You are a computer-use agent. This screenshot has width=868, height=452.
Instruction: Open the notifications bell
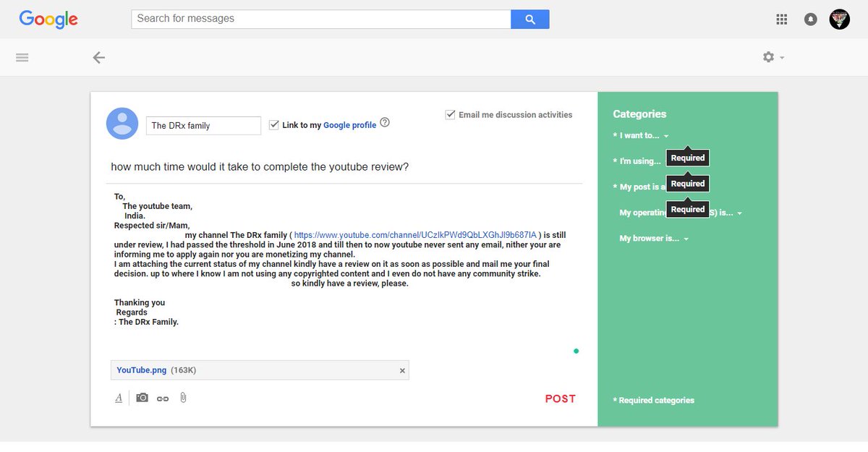tap(811, 20)
